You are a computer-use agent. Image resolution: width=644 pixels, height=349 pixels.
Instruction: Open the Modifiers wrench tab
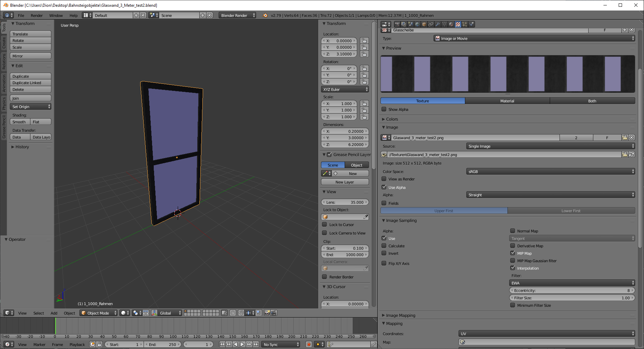(x=438, y=24)
